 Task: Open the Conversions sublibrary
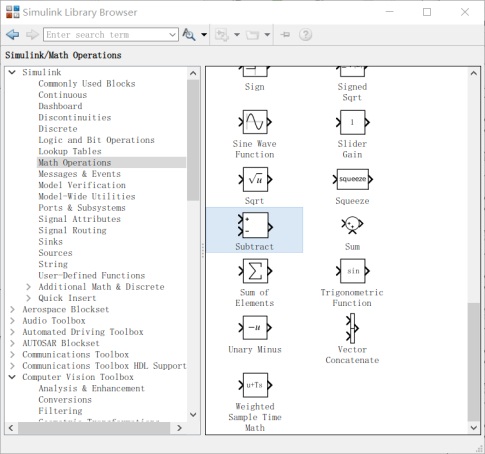pyautogui.click(x=65, y=400)
